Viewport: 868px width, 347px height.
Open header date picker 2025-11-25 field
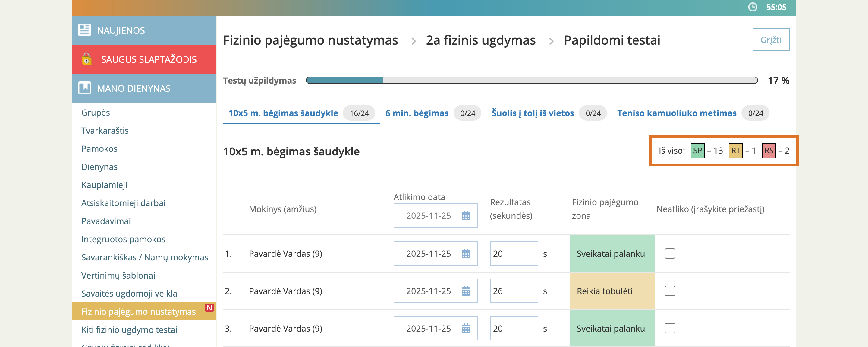pos(428,215)
